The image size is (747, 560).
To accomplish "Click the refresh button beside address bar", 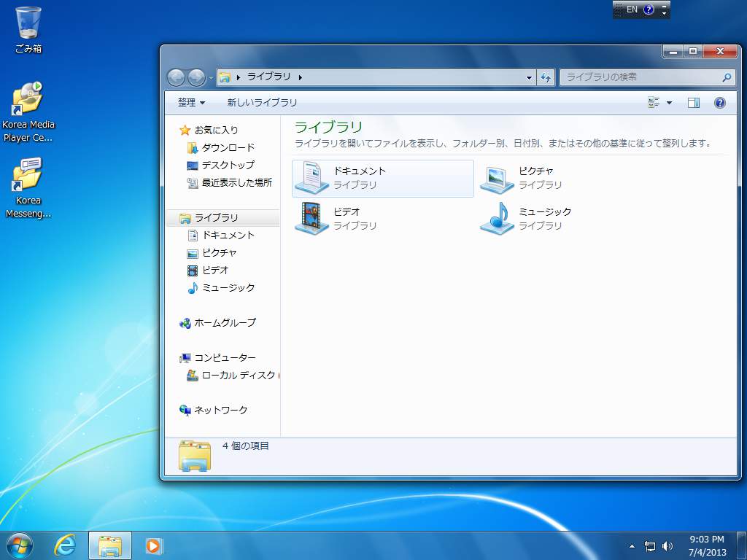I will pyautogui.click(x=546, y=77).
